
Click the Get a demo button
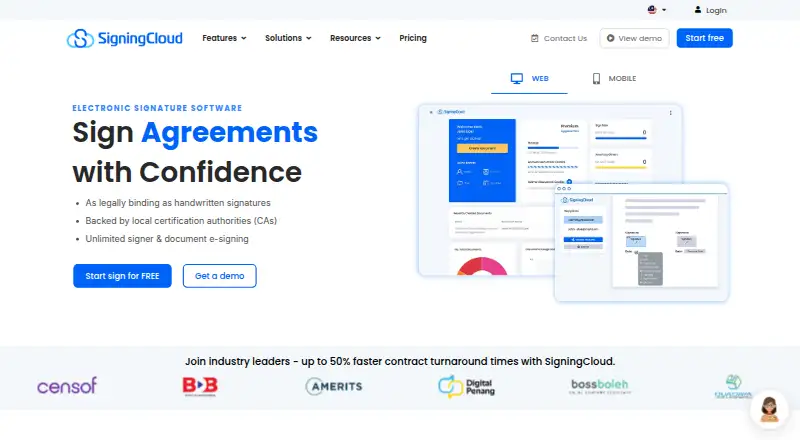click(x=219, y=276)
